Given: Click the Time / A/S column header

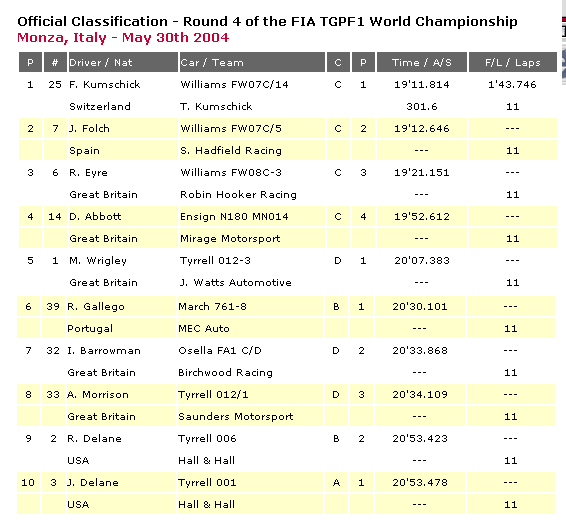Looking at the screenshot, I should click(422, 62).
